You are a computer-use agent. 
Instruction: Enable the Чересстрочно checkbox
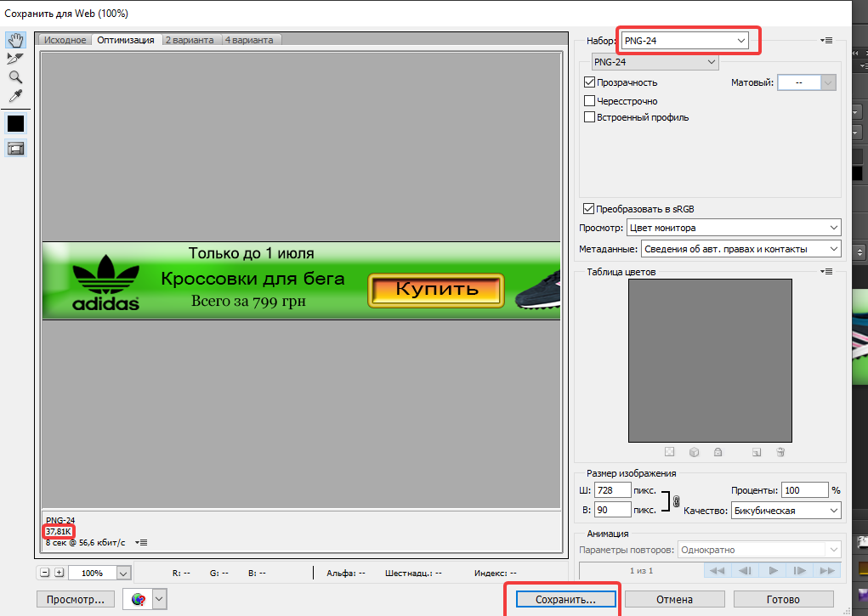[x=589, y=101]
